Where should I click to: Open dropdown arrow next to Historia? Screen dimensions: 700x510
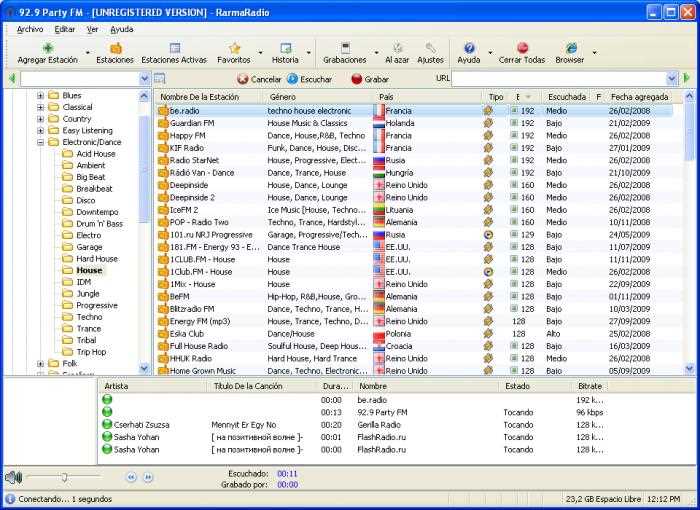pos(308,53)
